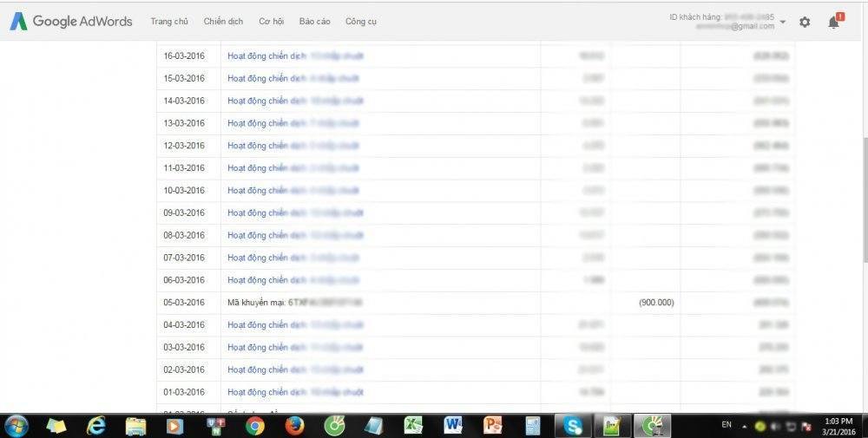This screenshot has height=438, width=868.
Task: Switch to the green image editor taskbar app
Action: pos(612,426)
